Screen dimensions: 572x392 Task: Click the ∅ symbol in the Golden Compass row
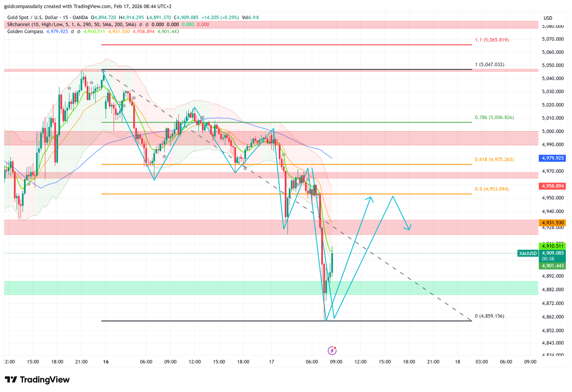point(73,31)
